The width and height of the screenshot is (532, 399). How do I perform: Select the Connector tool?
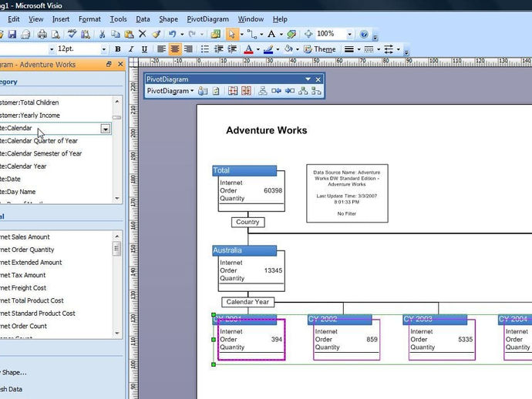pyautogui.click(x=252, y=34)
